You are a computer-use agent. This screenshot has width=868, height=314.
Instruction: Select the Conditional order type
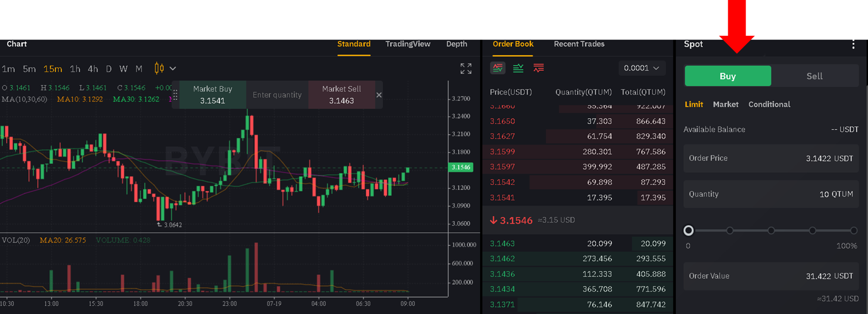(769, 105)
